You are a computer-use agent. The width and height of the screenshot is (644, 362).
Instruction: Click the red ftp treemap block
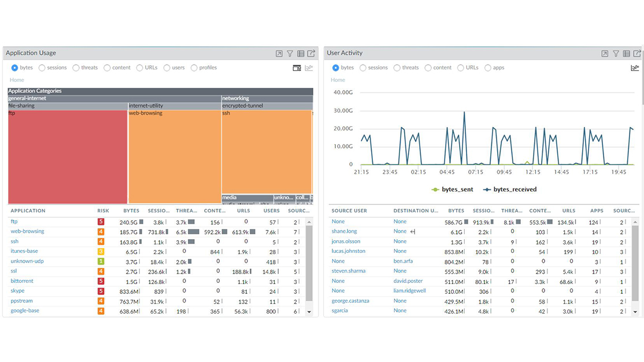[68, 156]
